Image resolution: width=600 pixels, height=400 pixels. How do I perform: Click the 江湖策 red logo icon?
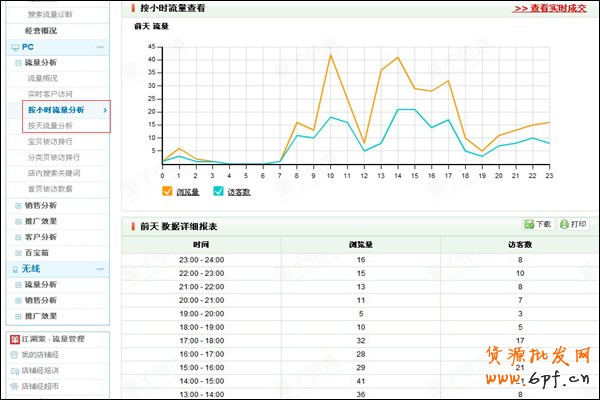pyautogui.click(x=14, y=339)
